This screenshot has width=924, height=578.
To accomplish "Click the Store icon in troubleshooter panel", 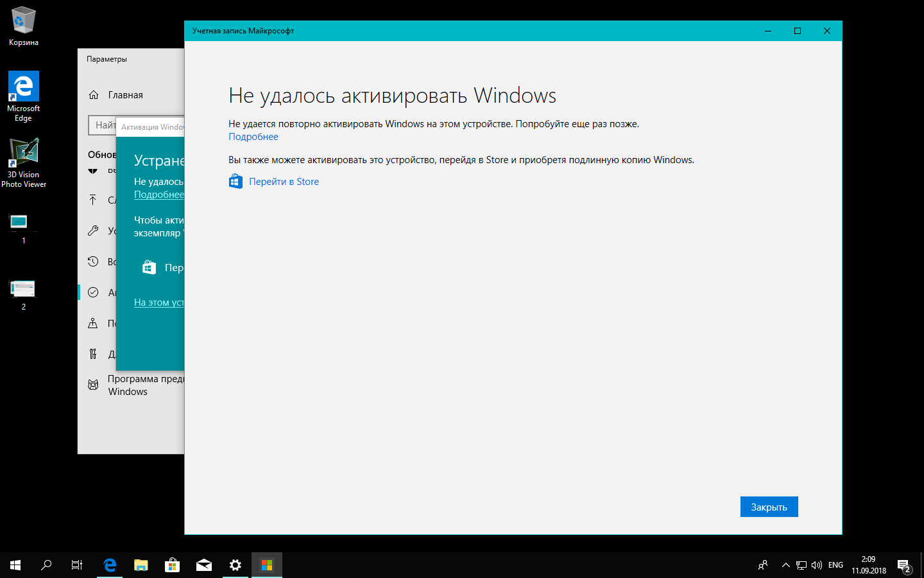I will click(149, 267).
